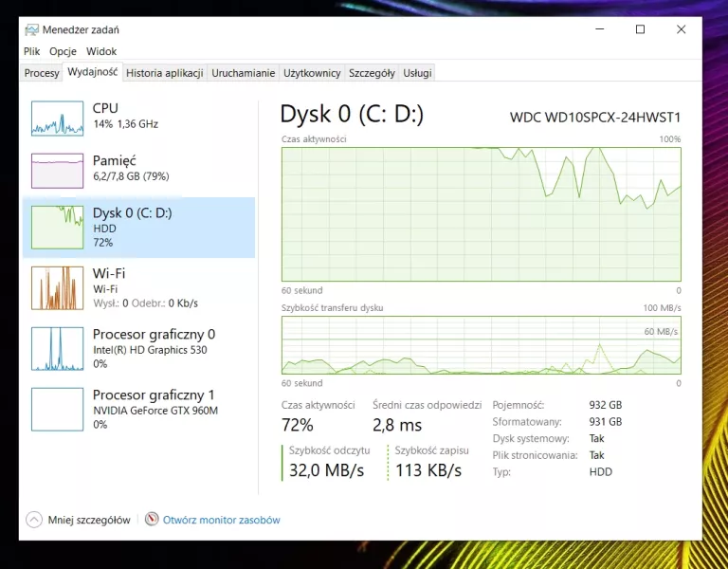This screenshot has height=569, width=728.
Task: Click the Szybkość zapisu label
Action: tap(432, 450)
